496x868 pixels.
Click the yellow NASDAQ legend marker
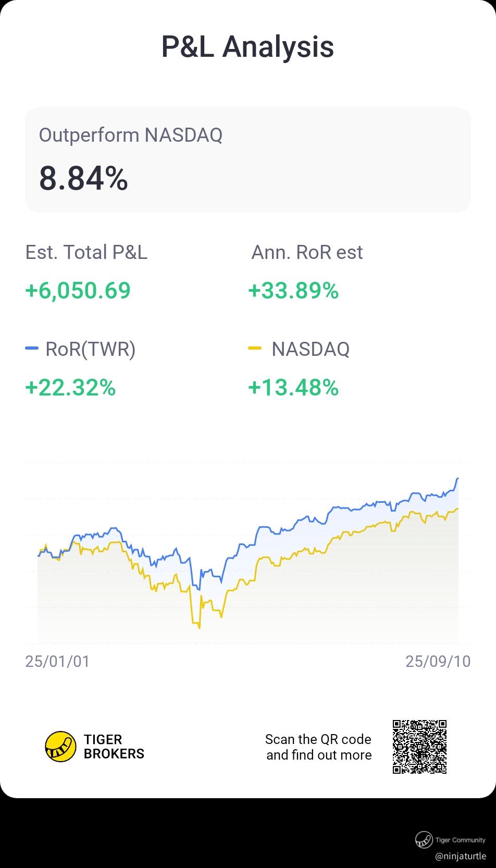tap(255, 348)
